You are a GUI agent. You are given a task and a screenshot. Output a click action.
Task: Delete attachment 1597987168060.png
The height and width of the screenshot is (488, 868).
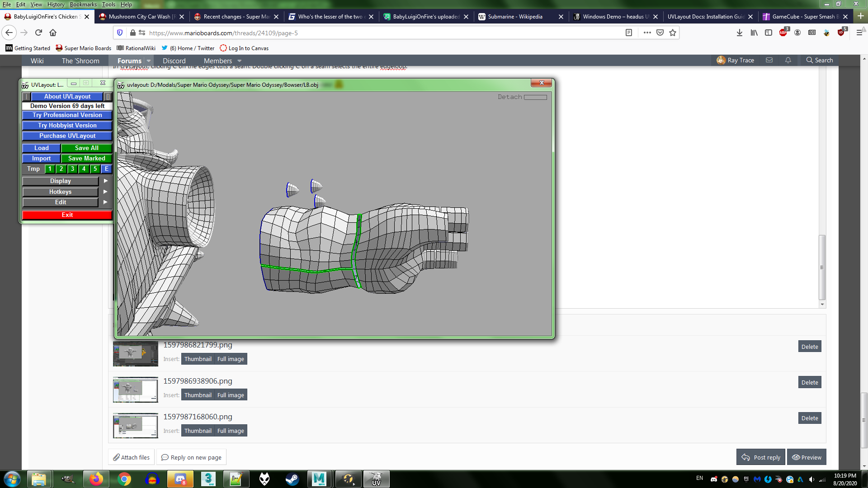pos(810,418)
